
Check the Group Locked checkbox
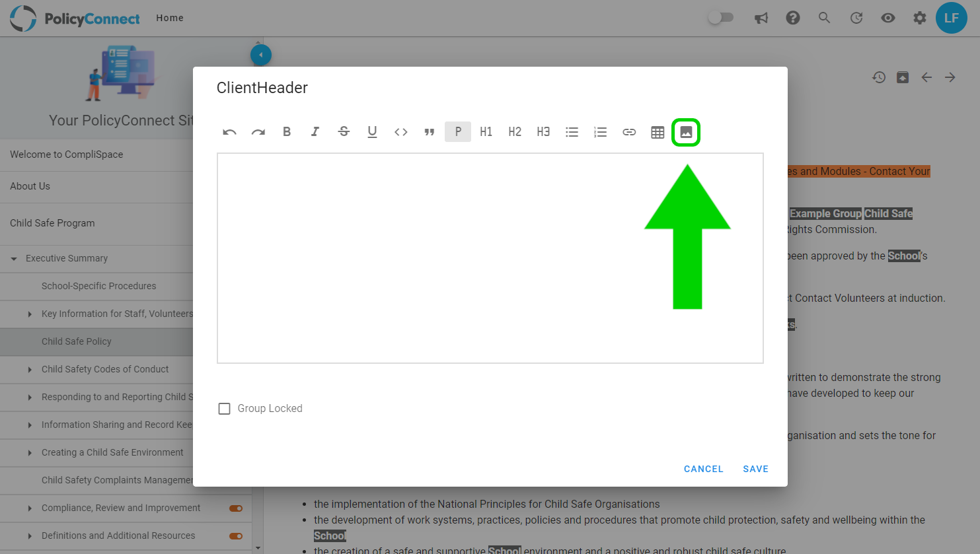pos(225,409)
